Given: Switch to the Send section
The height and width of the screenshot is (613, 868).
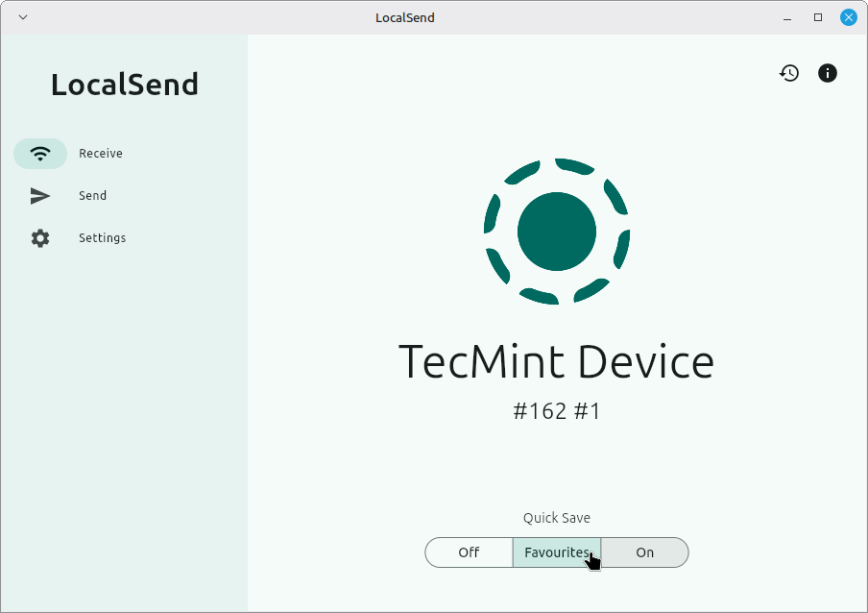Looking at the screenshot, I should 92,195.
